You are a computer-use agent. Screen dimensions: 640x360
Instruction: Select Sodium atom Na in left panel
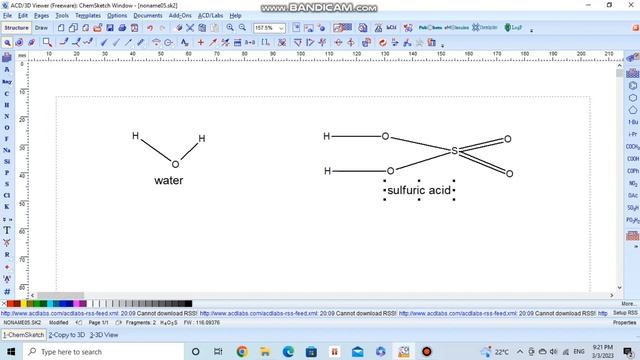(7, 150)
